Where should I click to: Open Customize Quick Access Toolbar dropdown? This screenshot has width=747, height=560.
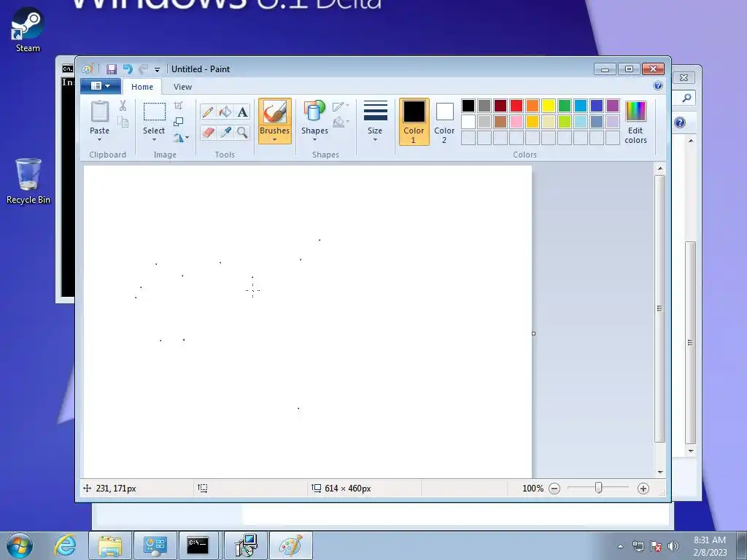click(x=158, y=70)
